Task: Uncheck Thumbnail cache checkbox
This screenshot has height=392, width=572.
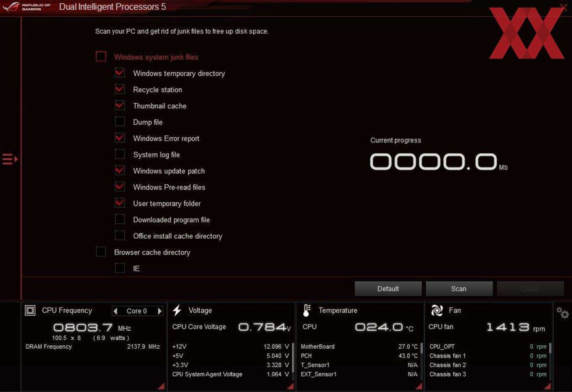Action: click(120, 105)
